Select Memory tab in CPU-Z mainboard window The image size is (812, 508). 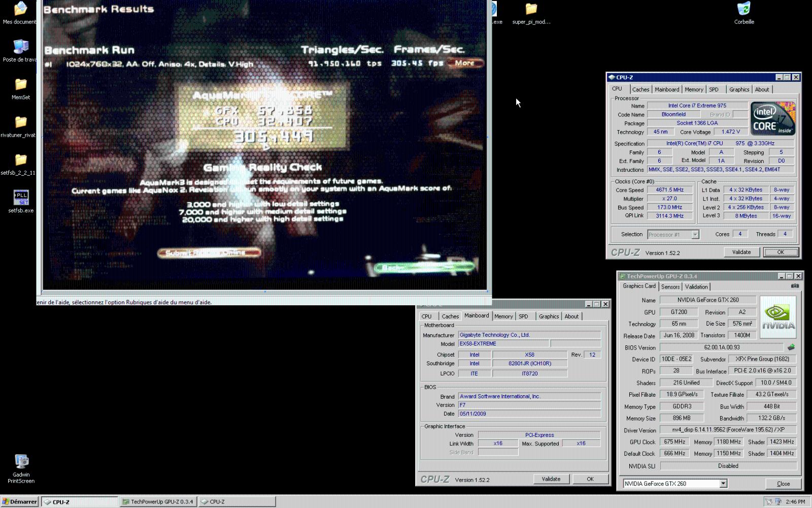pos(503,316)
